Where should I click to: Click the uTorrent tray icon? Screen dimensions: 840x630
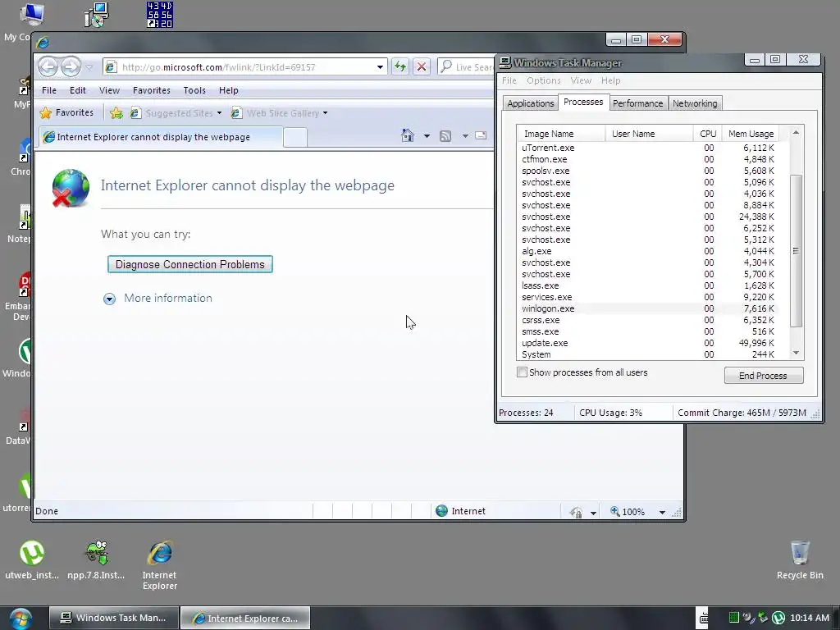(778, 619)
